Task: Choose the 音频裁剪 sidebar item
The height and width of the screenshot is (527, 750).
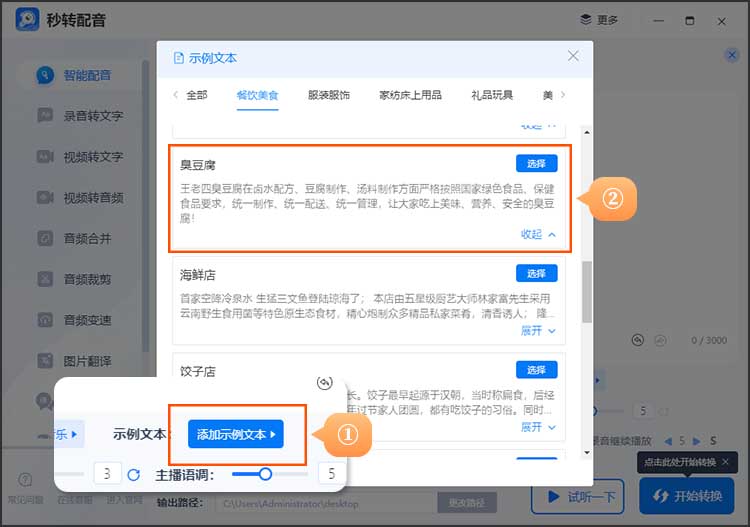Action: [87, 280]
